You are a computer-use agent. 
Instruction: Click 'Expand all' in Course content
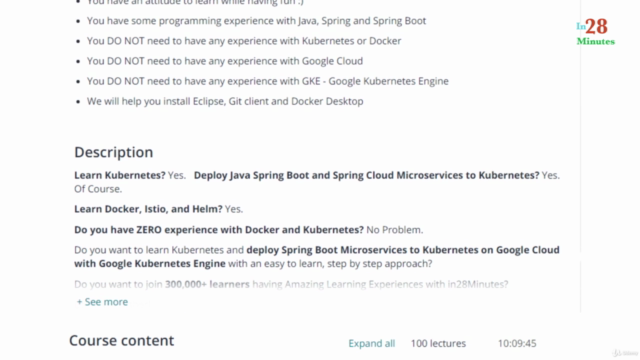pos(371,343)
